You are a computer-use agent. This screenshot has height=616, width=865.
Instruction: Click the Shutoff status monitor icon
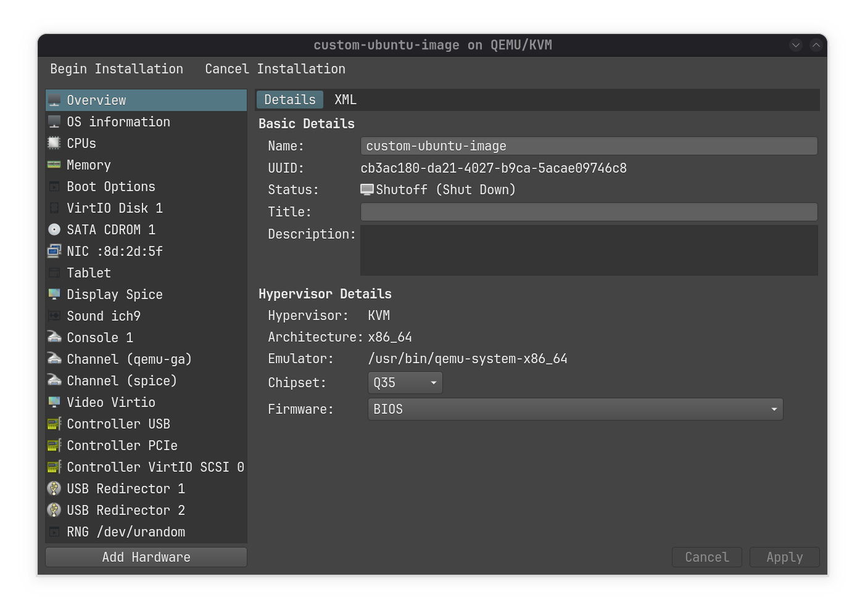pos(367,190)
